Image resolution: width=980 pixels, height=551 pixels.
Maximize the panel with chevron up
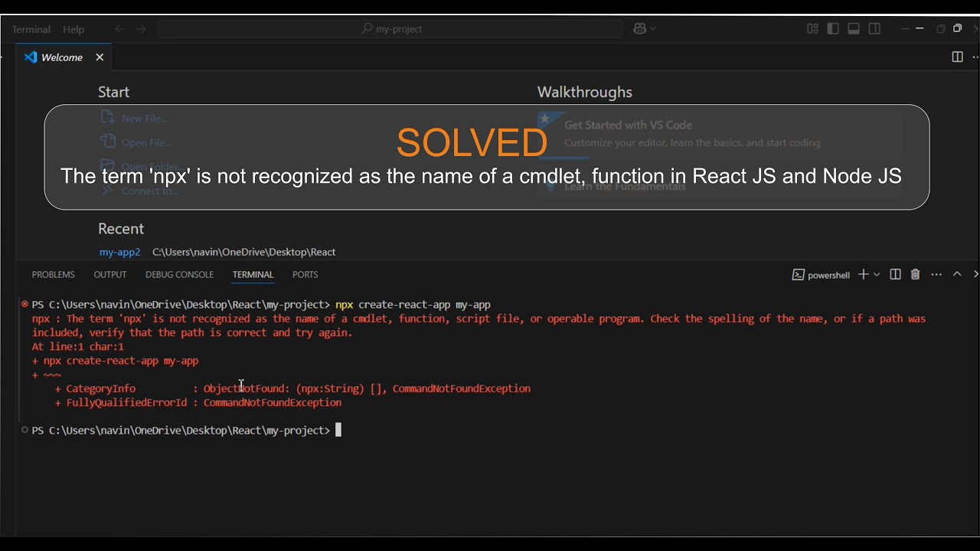[x=957, y=274]
